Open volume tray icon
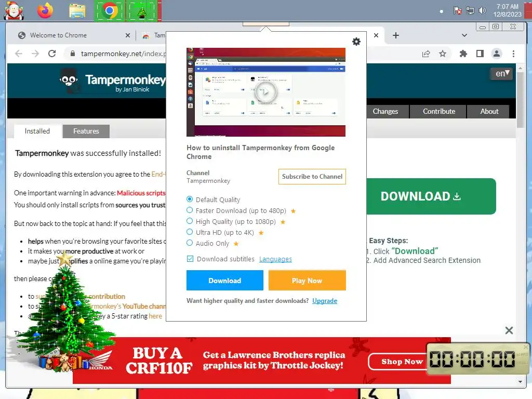The image size is (532, 399). pyautogui.click(x=482, y=10)
